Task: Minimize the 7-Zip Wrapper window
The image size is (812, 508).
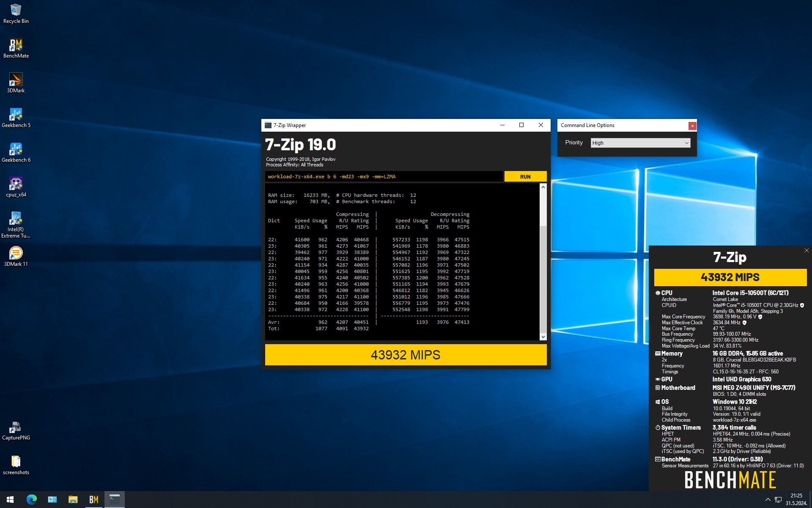Action: (502, 125)
